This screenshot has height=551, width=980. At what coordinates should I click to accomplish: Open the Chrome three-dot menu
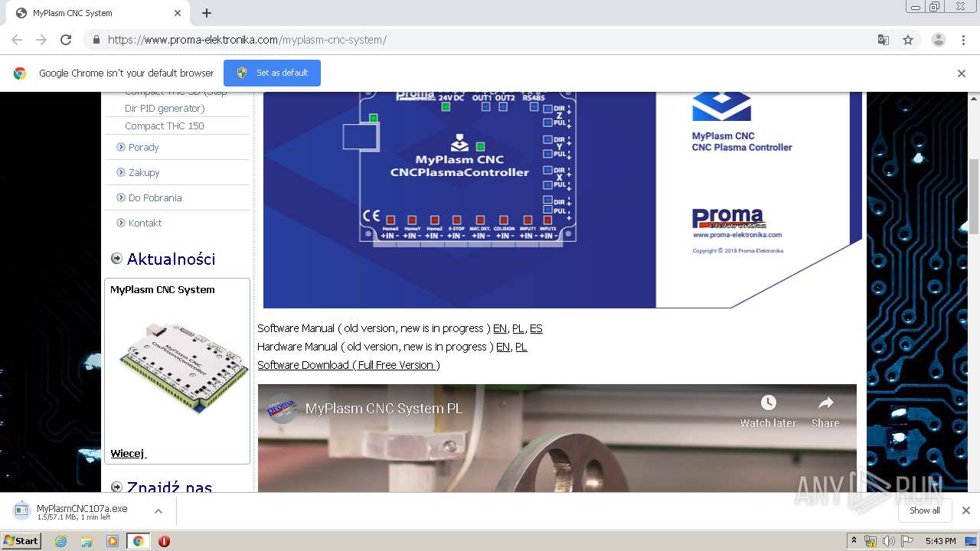pyautogui.click(x=964, y=40)
